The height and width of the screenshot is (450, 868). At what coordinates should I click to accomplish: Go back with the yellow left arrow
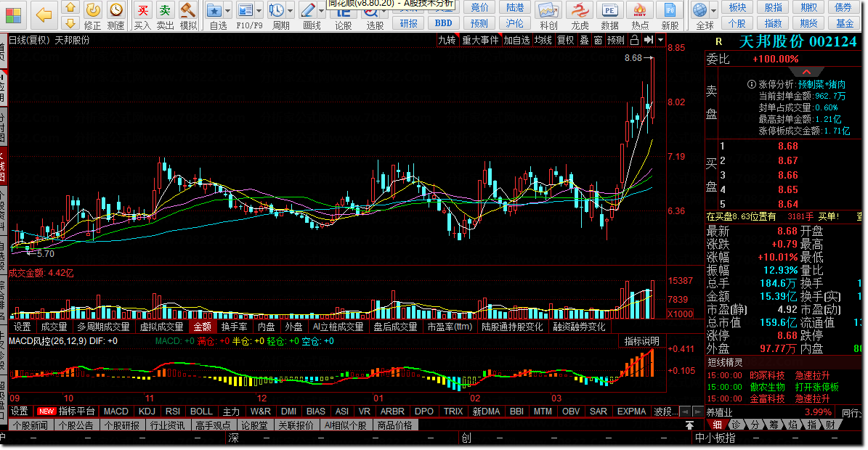pyautogui.click(x=43, y=15)
